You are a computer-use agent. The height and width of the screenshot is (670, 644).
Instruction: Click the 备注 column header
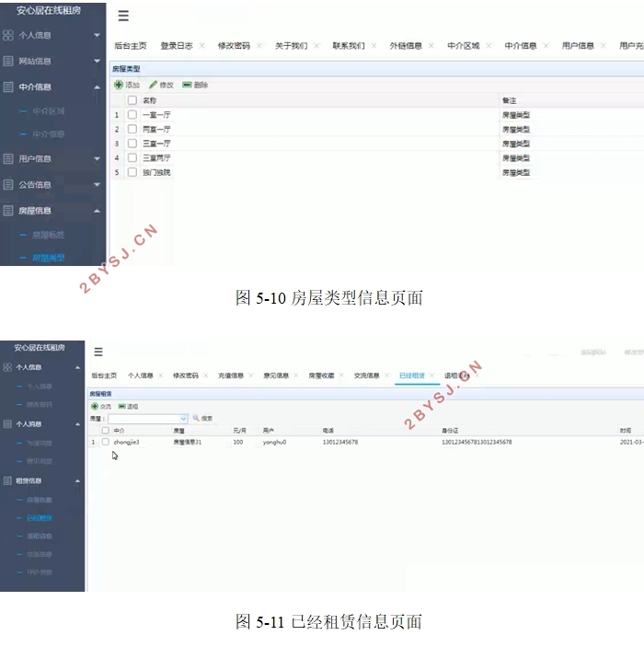coord(509,100)
